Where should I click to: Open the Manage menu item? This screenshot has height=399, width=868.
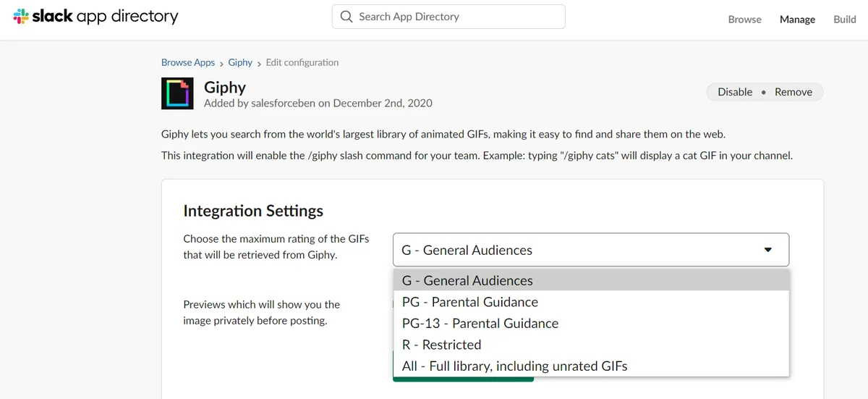[797, 20]
